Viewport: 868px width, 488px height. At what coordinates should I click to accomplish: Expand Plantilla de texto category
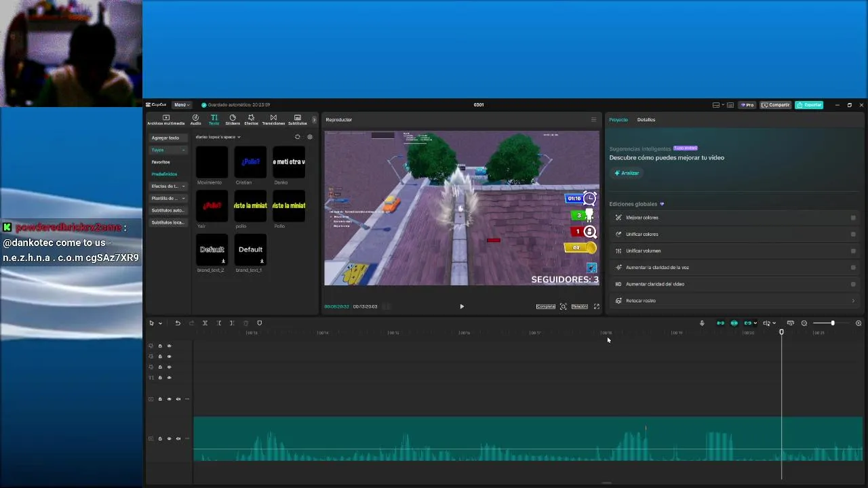(168, 199)
